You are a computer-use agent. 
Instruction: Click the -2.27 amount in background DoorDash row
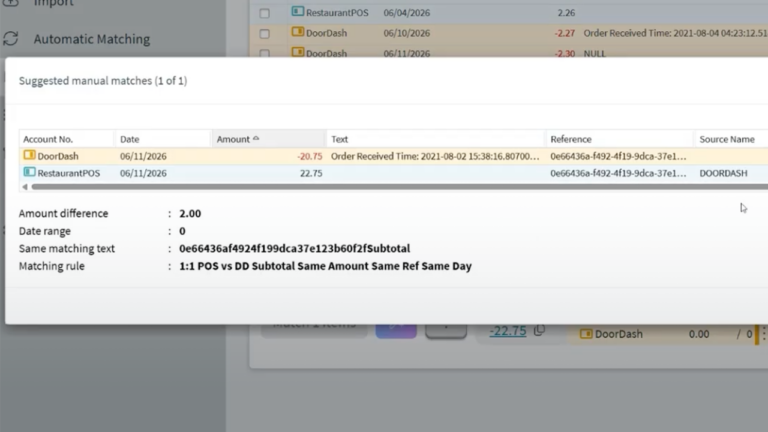point(565,33)
